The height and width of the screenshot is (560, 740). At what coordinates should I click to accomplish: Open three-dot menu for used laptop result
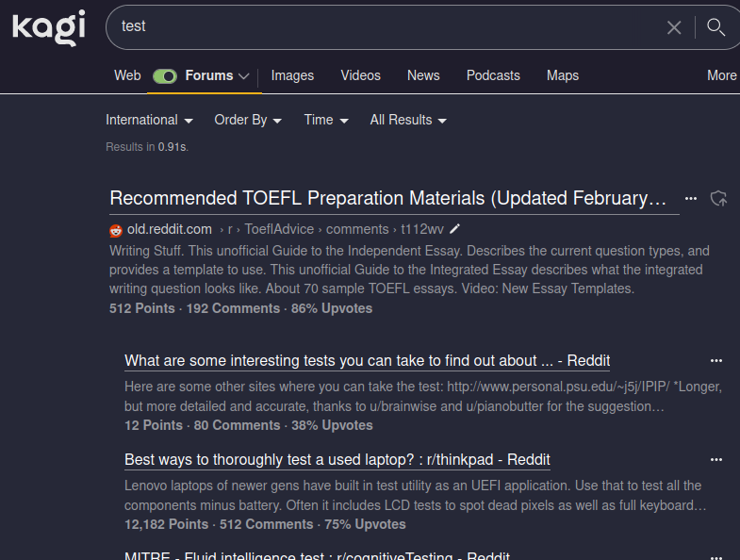(x=716, y=459)
